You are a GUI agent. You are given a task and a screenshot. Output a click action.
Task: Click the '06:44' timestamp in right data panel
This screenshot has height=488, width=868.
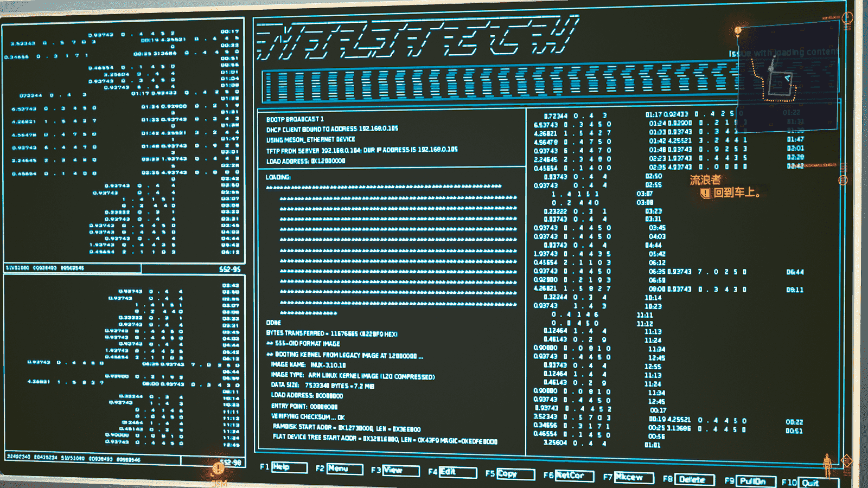click(795, 272)
